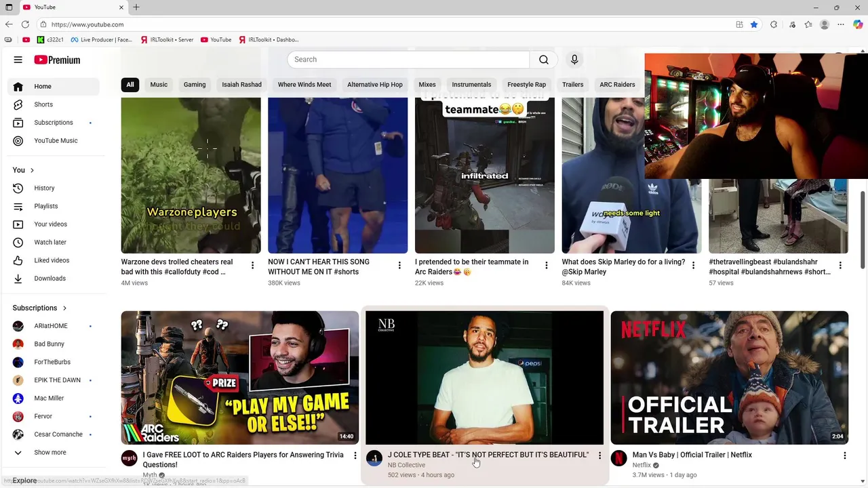Open Shorts in sidebar
This screenshot has width=868, height=488.
tap(53, 104)
